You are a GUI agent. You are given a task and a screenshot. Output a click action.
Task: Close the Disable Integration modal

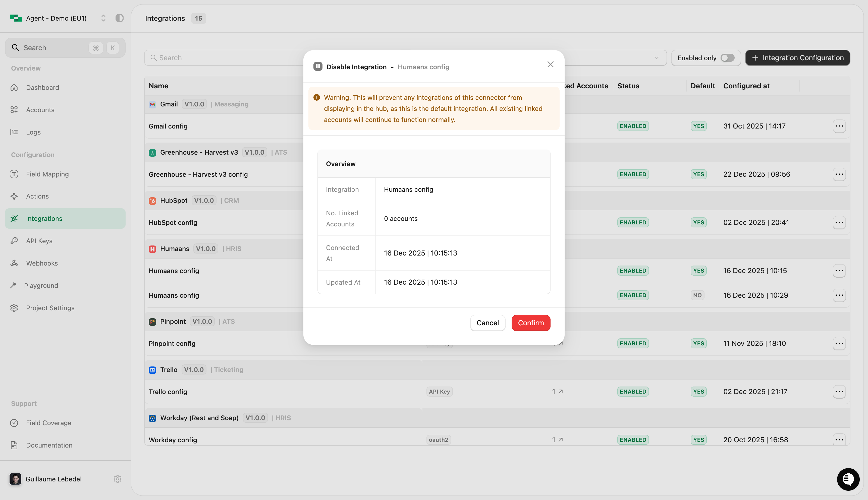coord(550,65)
